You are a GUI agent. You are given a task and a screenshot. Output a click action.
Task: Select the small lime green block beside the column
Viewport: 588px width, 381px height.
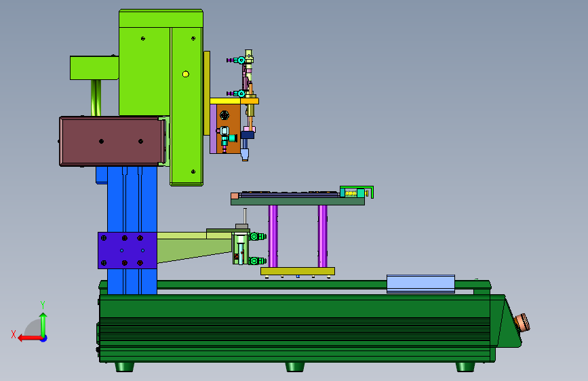(x=94, y=68)
